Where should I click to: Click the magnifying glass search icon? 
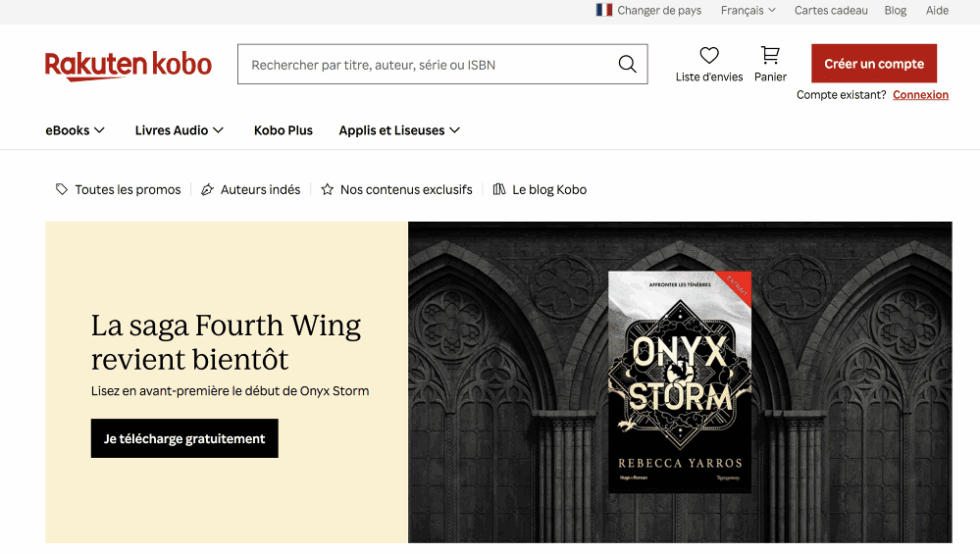[627, 64]
